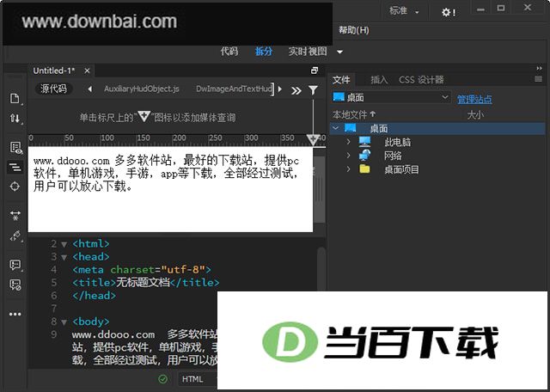Switch to 拆分 view
550x392 pixels.
click(x=264, y=52)
